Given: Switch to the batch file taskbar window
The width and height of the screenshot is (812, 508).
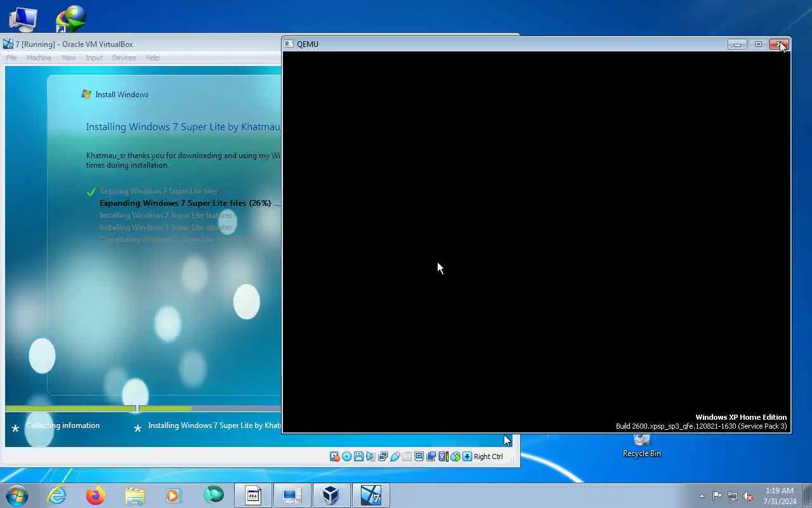Looking at the screenshot, I should 252,495.
